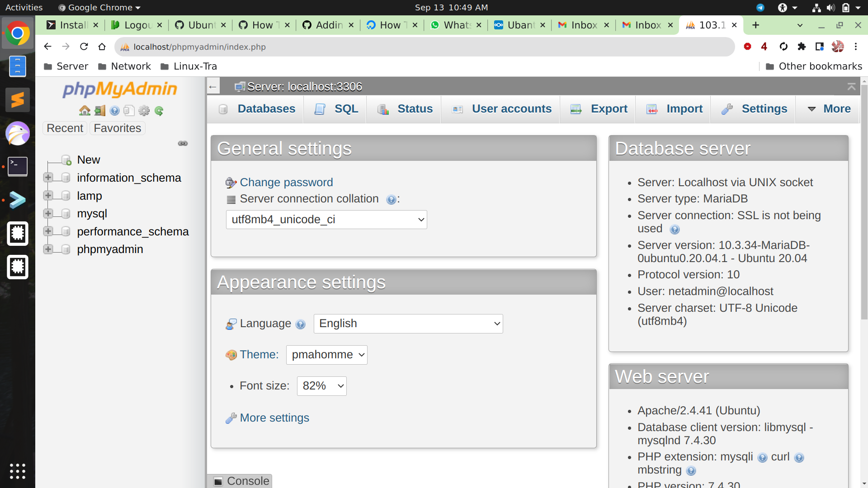Switch to the Favorites tab
The width and height of the screenshot is (868, 488).
point(117,128)
